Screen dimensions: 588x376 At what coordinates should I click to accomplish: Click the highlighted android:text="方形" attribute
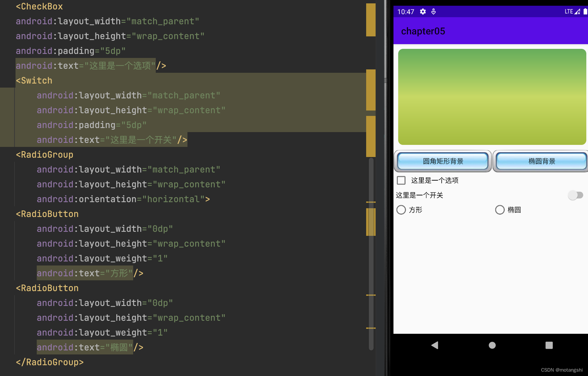click(85, 273)
